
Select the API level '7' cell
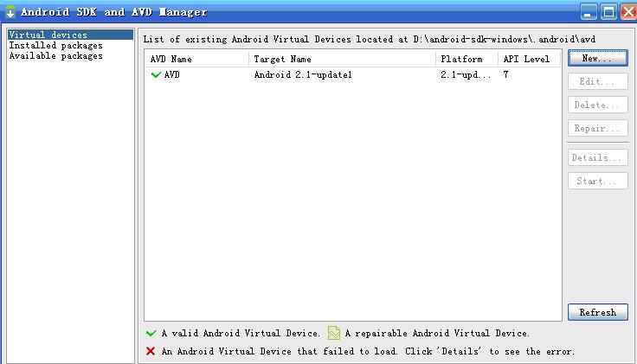[505, 74]
